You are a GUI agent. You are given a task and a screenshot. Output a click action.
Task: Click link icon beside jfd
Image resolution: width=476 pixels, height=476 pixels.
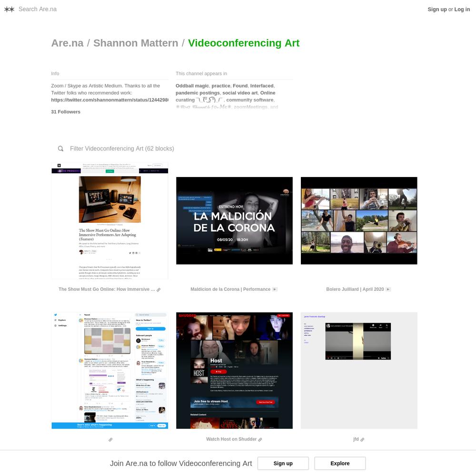click(362, 439)
